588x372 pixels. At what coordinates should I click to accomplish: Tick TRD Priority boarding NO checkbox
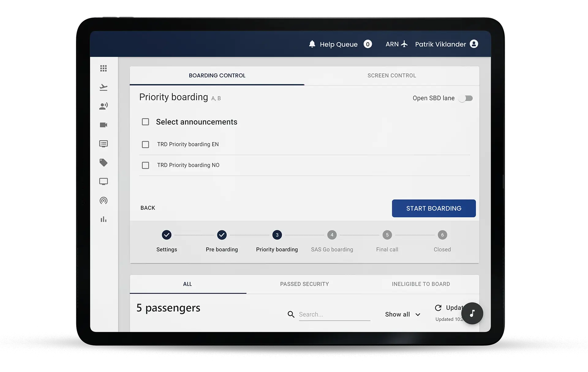[145, 165]
